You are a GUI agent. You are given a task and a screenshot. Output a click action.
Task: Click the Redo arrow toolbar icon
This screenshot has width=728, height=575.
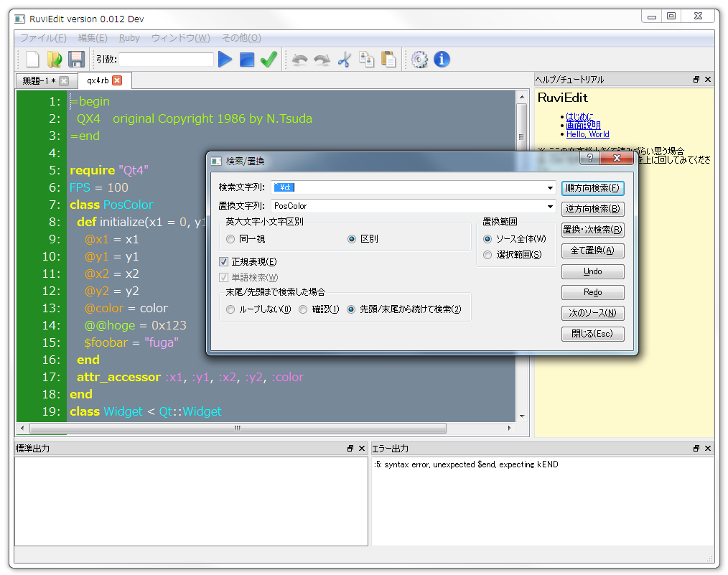pos(322,60)
